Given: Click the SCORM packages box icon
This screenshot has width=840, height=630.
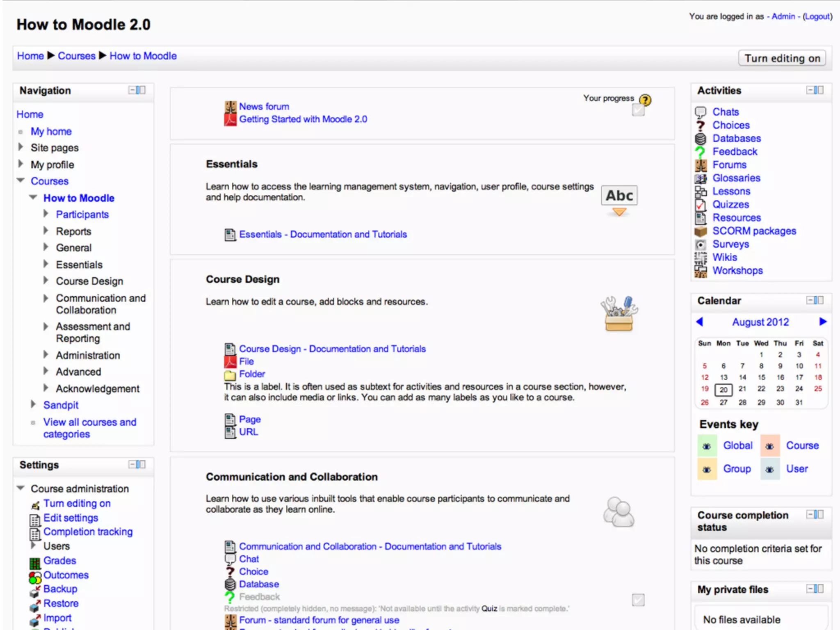Looking at the screenshot, I should tap(700, 231).
